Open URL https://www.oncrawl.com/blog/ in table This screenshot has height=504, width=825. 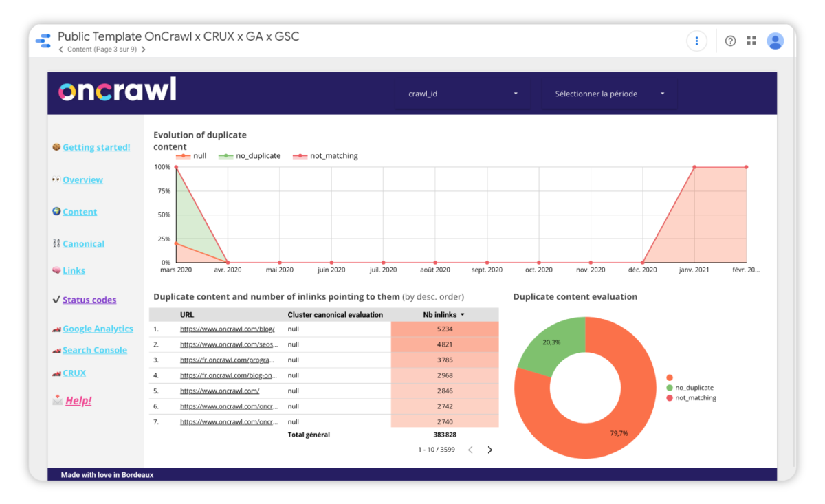228,329
